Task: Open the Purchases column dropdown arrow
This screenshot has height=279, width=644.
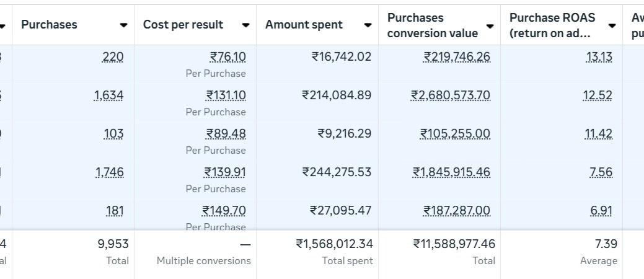Action: tap(124, 25)
